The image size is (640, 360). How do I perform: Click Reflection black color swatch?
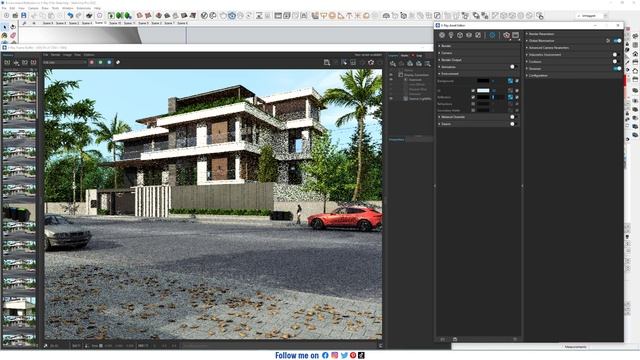coord(483,97)
